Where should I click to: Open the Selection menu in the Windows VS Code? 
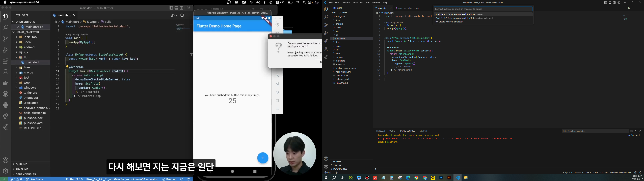(x=346, y=3)
